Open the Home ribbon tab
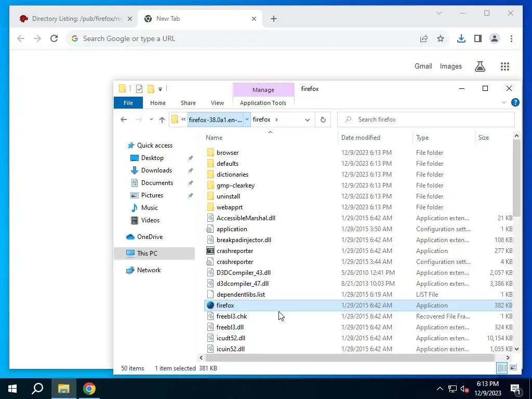 tap(158, 103)
